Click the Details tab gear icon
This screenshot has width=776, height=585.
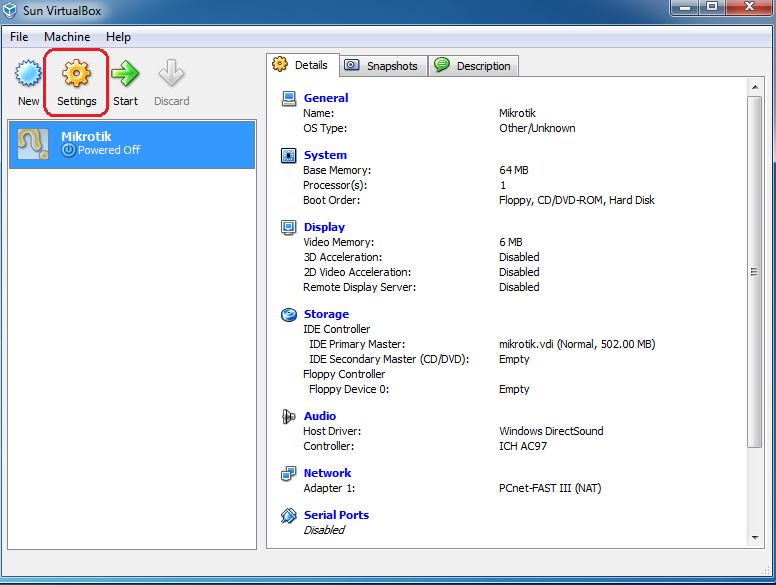[x=280, y=64]
